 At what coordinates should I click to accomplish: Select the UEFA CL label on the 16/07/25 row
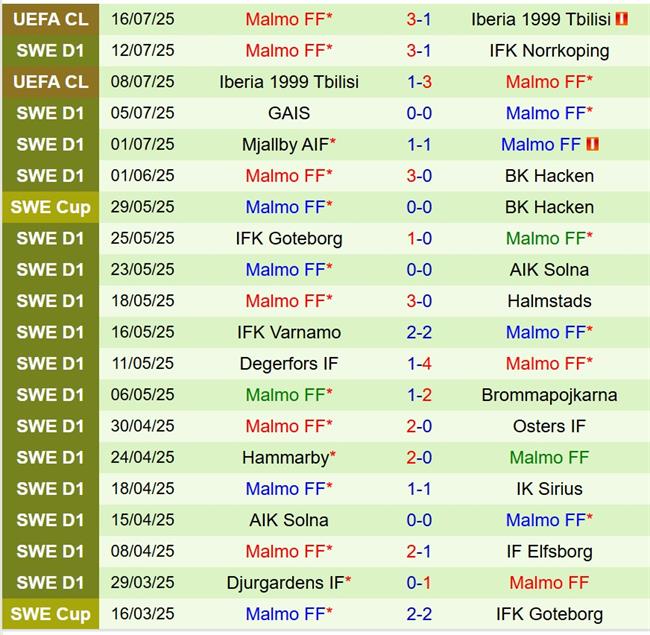click(x=50, y=19)
